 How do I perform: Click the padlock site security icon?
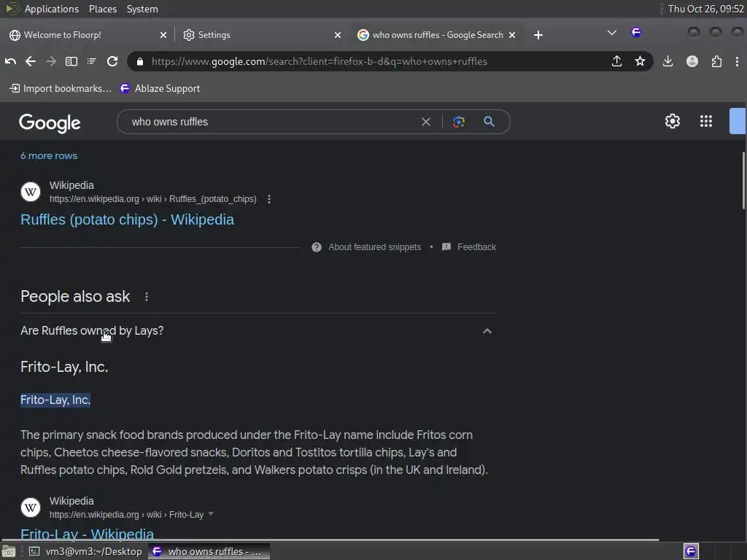pyautogui.click(x=139, y=61)
